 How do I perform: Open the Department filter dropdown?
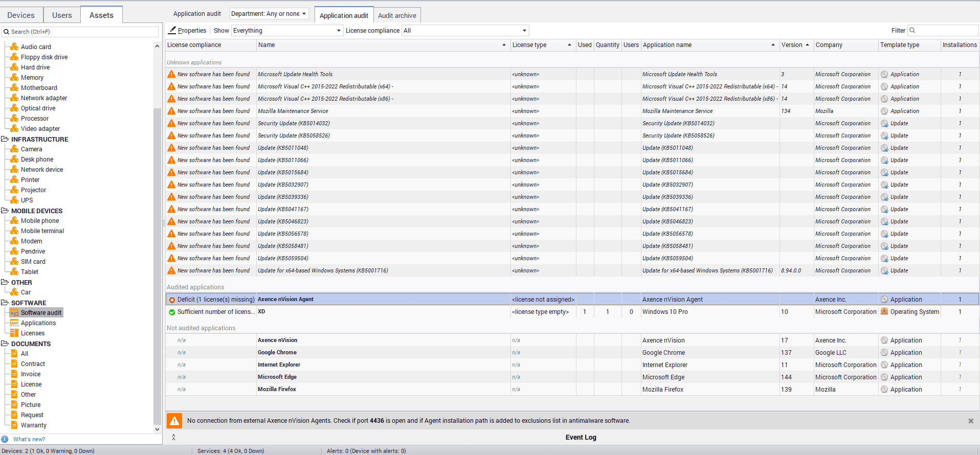click(x=269, y=14)
